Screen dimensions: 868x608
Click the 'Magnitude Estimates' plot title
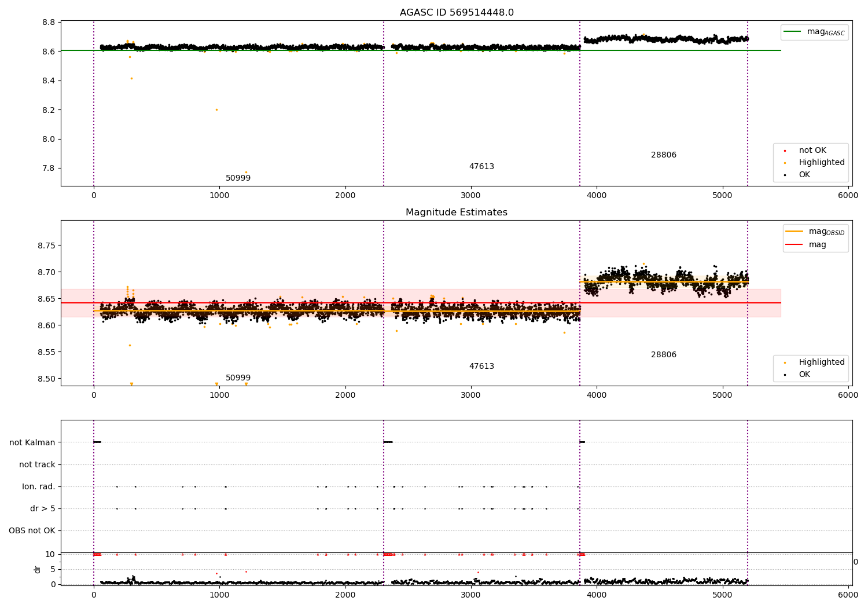coord(457,213)
